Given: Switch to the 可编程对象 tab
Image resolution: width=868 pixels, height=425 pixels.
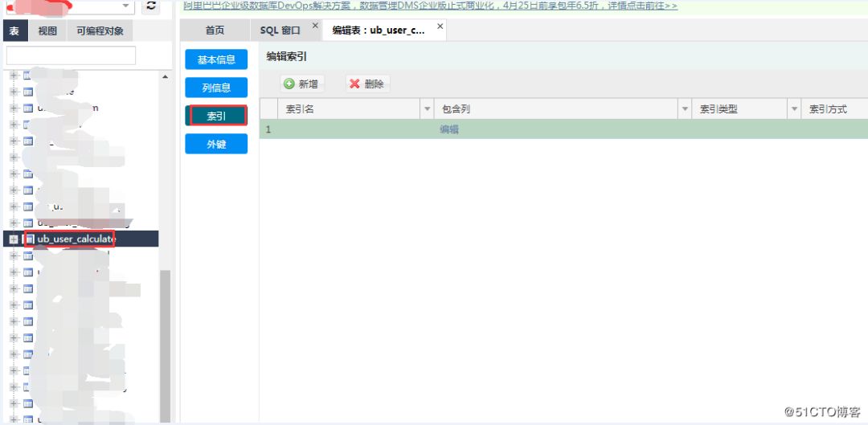Looking at the screenshot, I should tap(100, 31).
